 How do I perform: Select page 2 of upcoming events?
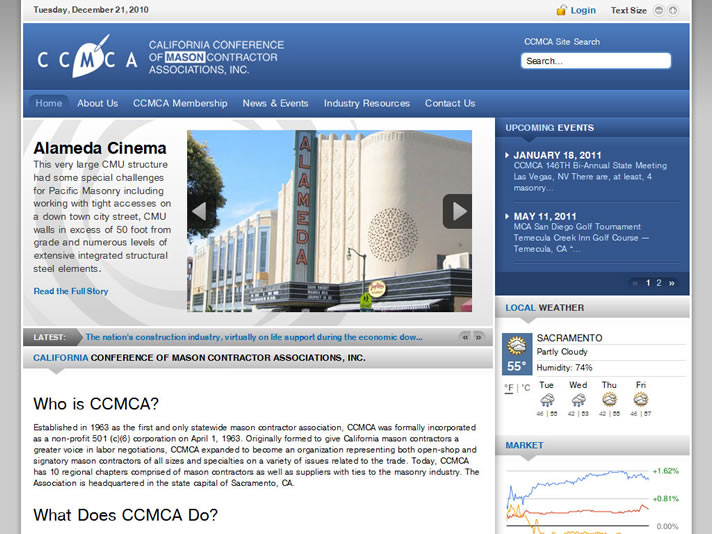pos(658,283)
